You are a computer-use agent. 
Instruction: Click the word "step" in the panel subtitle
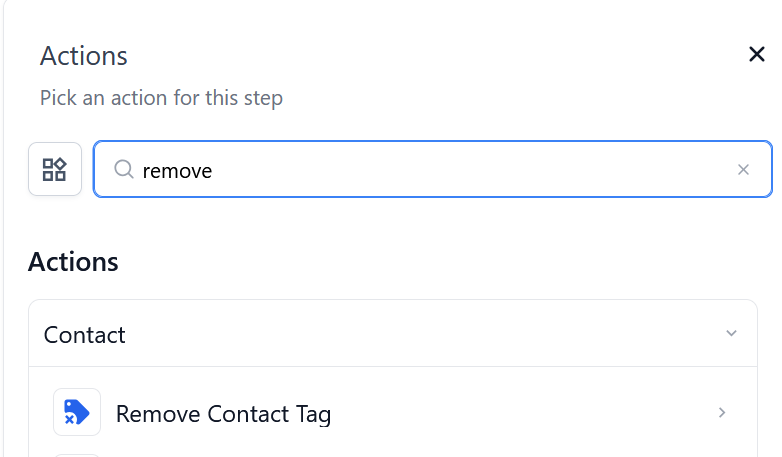262,98
